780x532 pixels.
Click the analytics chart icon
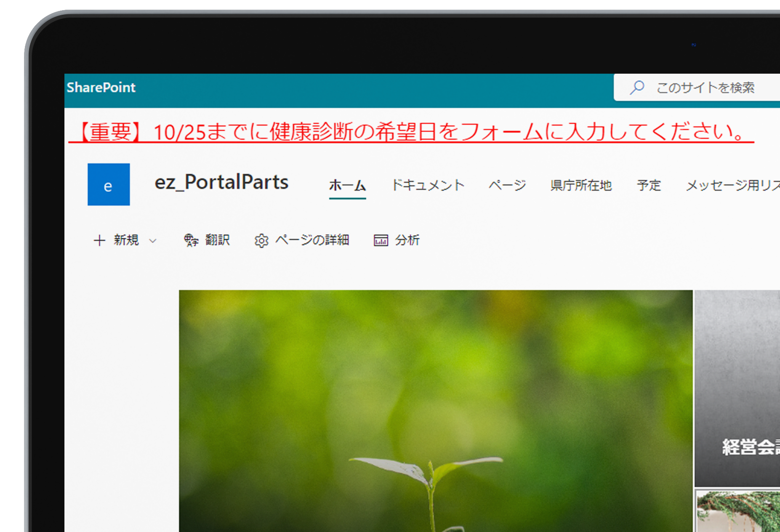(x=381, y=240)
